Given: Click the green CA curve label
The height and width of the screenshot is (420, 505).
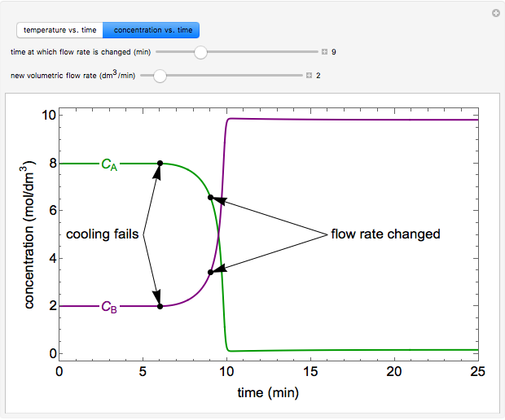Looking at the screenshot, I should [x=108, y=164].
